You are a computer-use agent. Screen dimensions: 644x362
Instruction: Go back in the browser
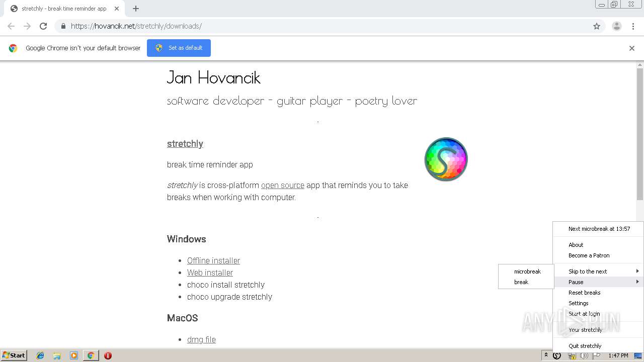tap(11, 26)
